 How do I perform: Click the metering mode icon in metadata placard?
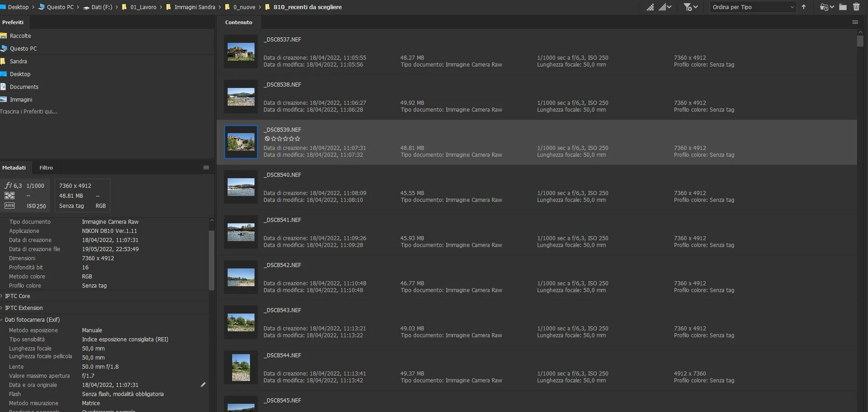coord(10,196)
